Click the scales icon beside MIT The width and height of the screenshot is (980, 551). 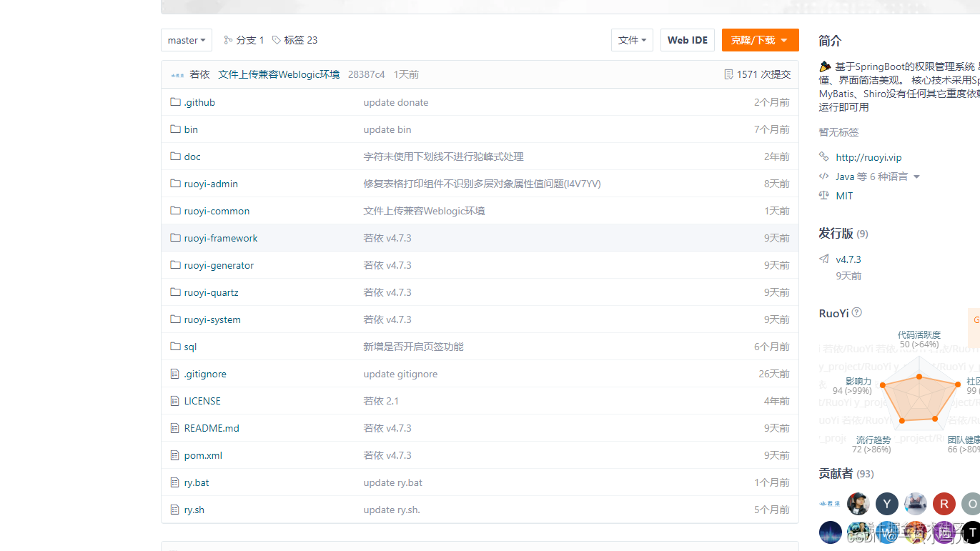[x=823, y=196]
